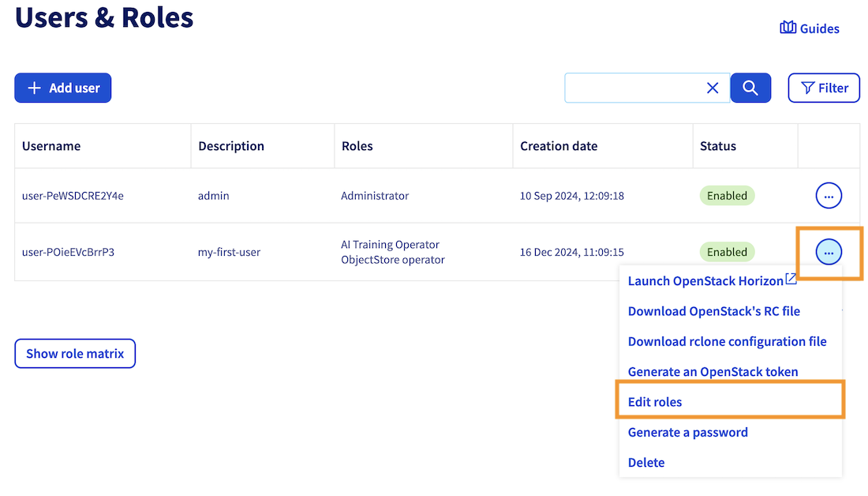The width and height of the screenshot is (868, 496).
Task: Collapse actions menu for user-POieEVcBrrP3
Action: coord(829,253)
